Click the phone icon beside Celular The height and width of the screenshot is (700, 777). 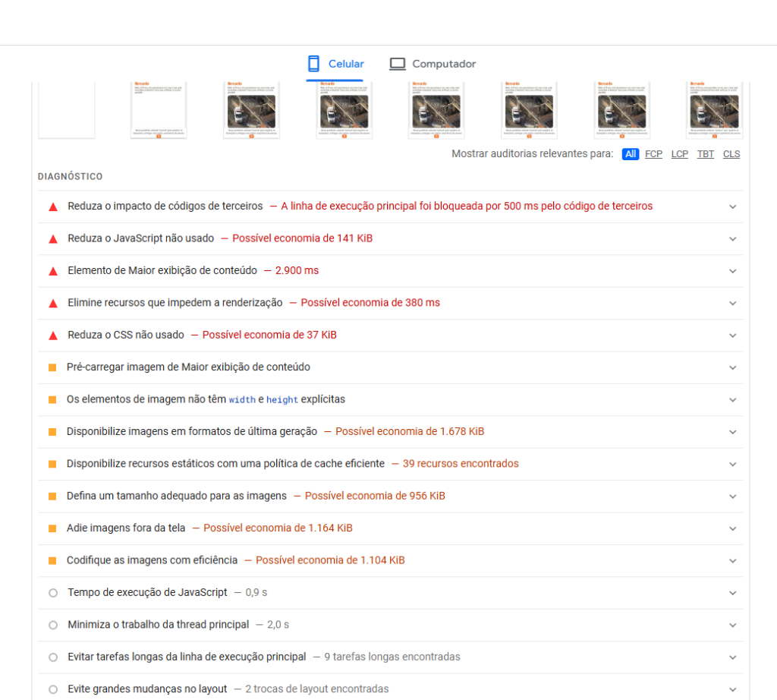[313, 64]
